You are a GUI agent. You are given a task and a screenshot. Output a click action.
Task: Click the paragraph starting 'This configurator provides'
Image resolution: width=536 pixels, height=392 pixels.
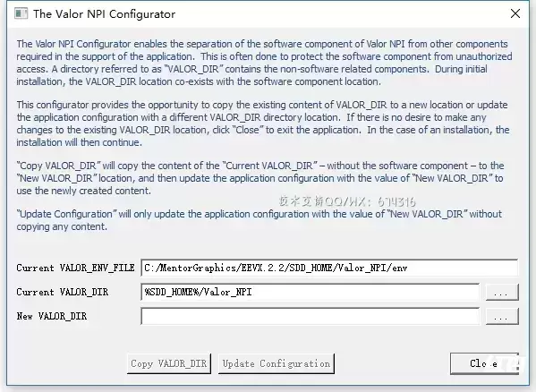(x=263, y=124)
